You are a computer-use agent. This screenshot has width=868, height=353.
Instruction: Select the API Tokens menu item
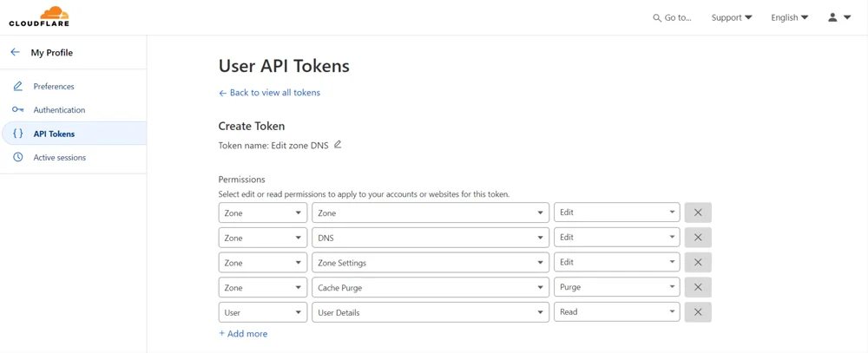[x=73, y=134]
